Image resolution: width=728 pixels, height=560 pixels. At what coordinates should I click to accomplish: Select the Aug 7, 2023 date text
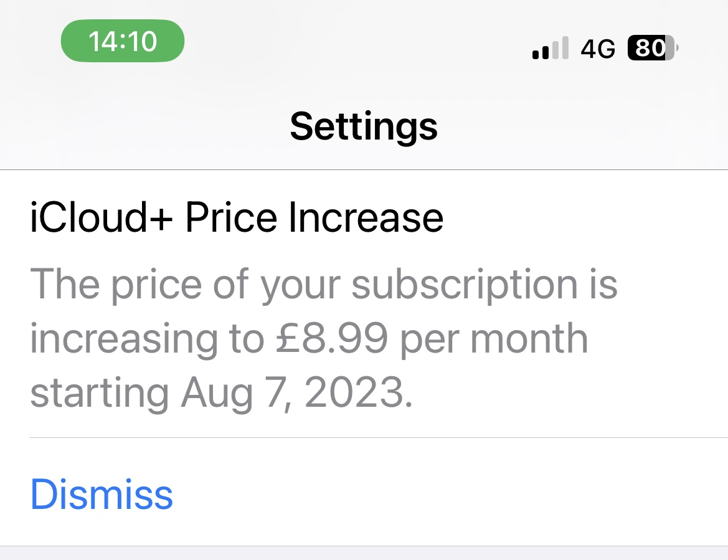pos(296,393)
